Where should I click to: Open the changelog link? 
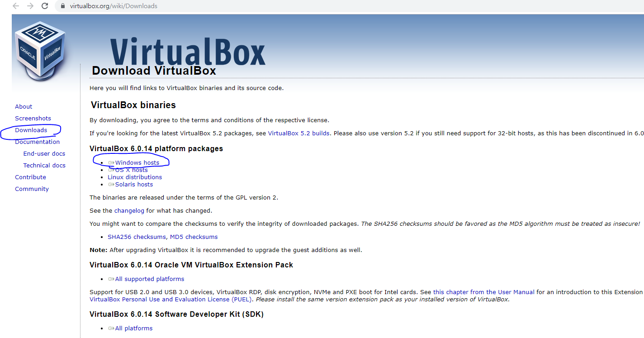pyautogui.click(x=129, y=210)
